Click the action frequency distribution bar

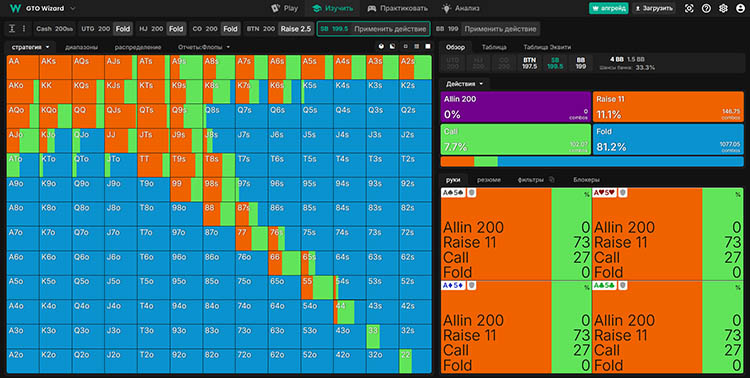coord(592,161)
